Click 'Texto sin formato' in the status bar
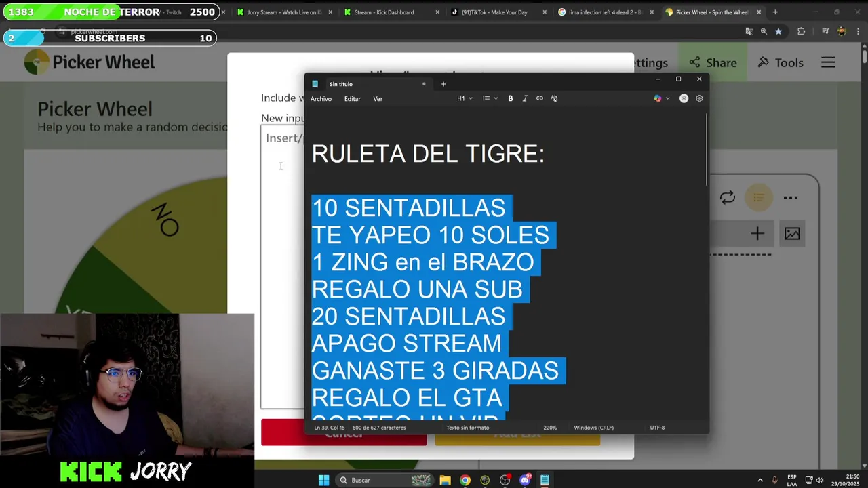This screenshot has width=868, height=488. point(467,428)
